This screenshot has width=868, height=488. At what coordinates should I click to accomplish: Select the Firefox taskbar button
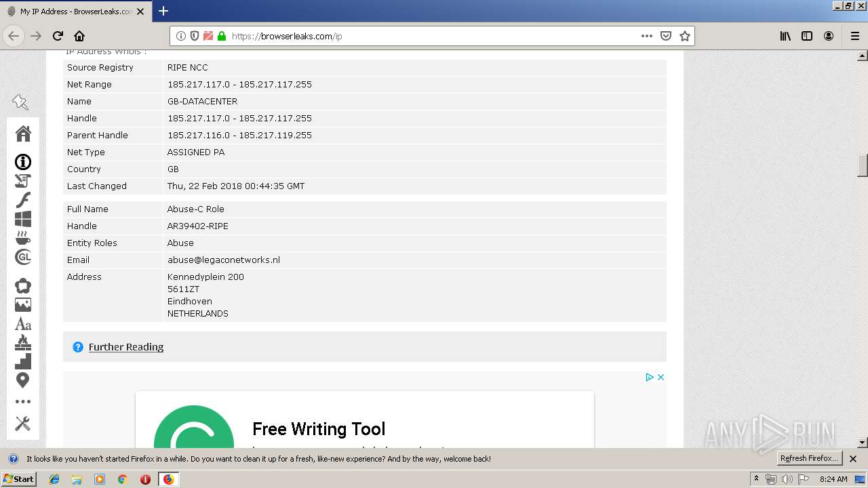click(x=168, y=479)
